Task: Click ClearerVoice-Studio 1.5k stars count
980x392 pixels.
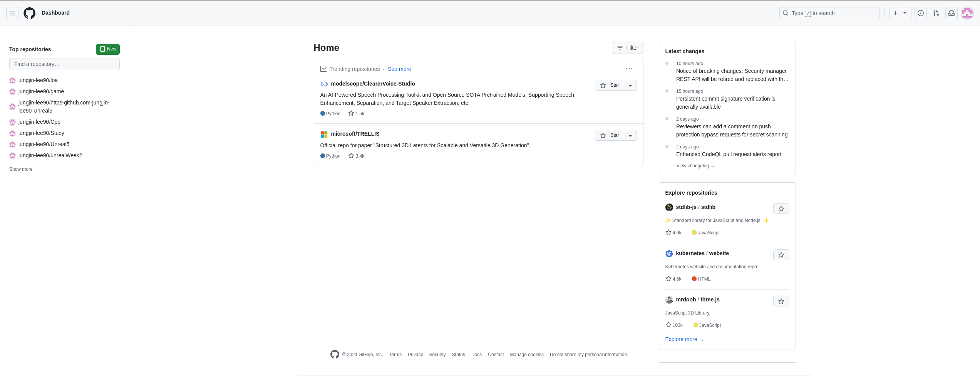Action: pos(356,113)
